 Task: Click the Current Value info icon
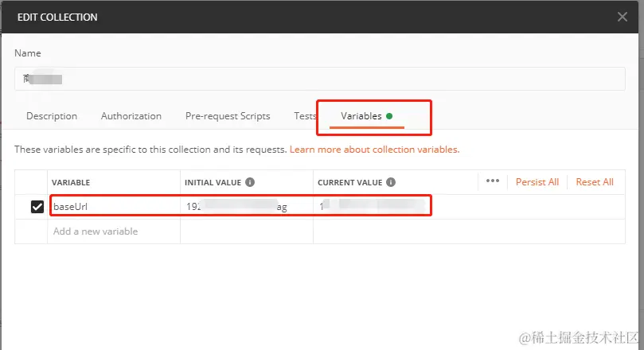click(x=391, y=182)
